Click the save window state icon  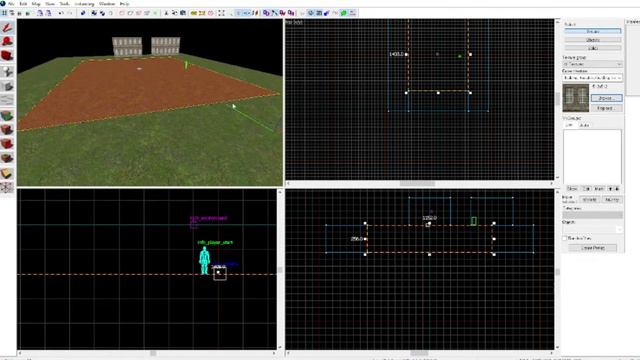[x=48, y=13]
